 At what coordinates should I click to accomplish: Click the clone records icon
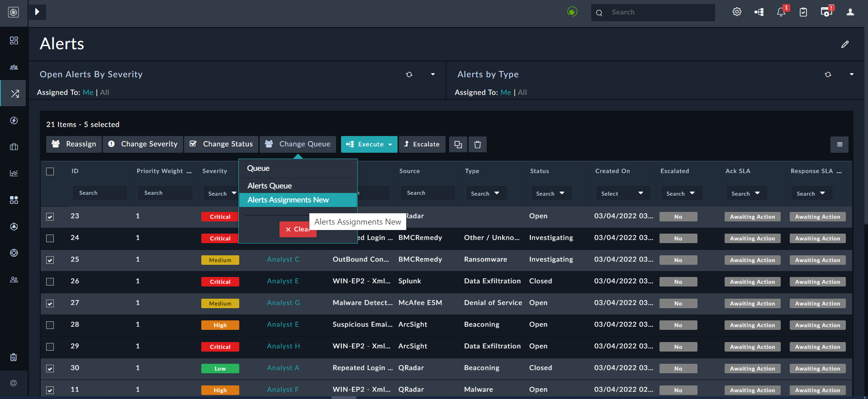click(x=458, y=145)
